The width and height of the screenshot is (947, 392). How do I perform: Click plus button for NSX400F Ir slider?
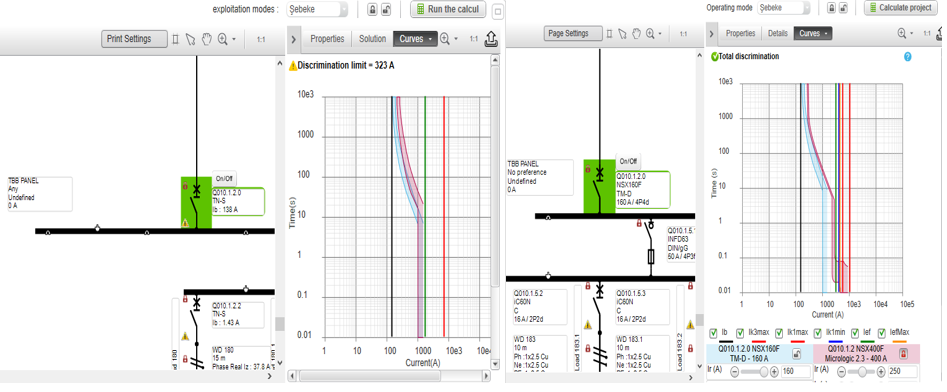coord(881,371)
